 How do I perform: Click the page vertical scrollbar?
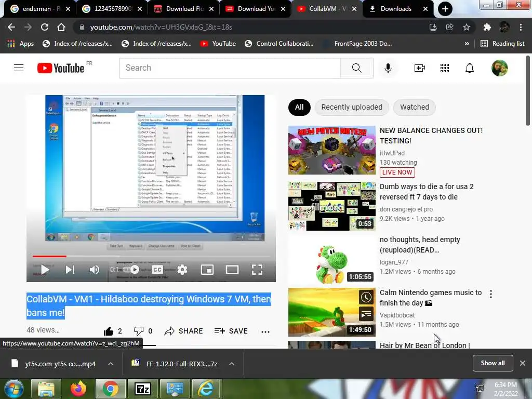pos(528,90)
